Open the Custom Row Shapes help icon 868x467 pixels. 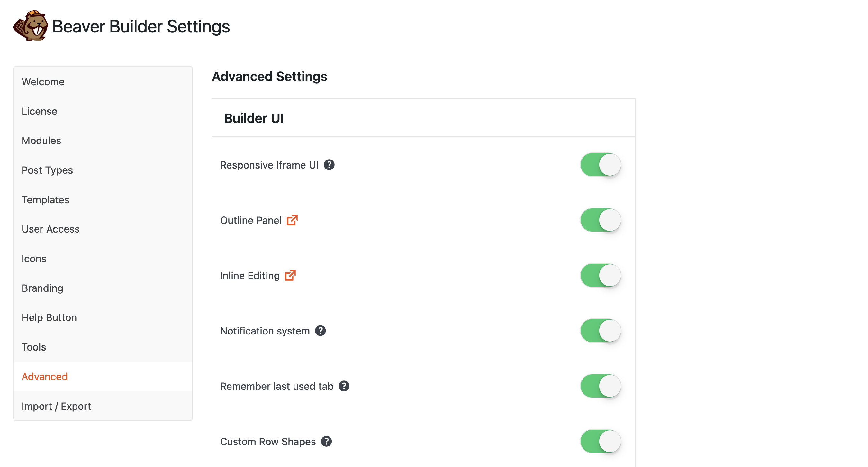pyautogui.click(x=326, y=441)
